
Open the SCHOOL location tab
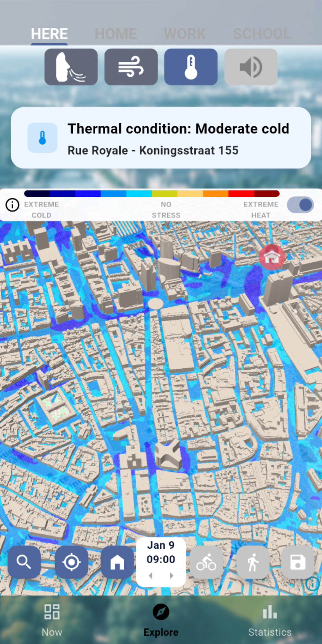(x=262, y=34)
